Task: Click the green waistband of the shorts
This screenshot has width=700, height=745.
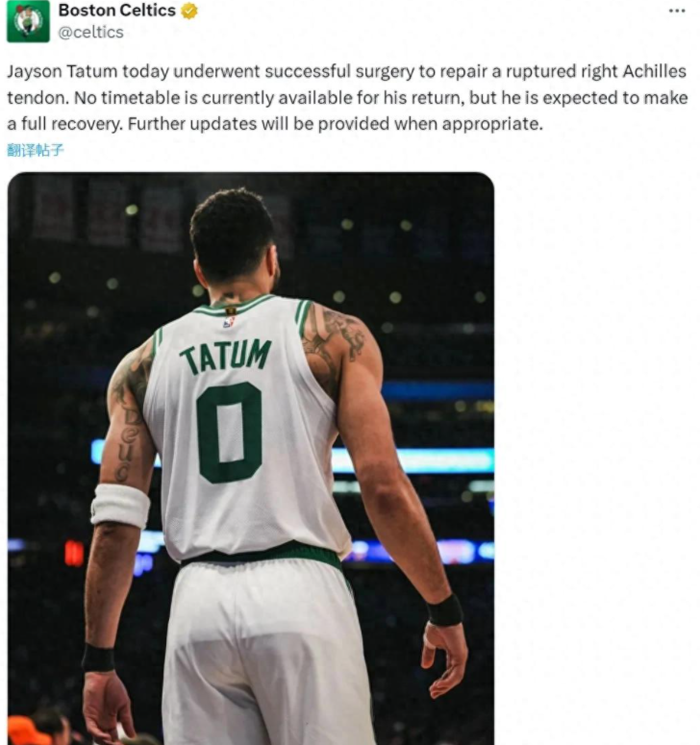Action: [262, 554]
